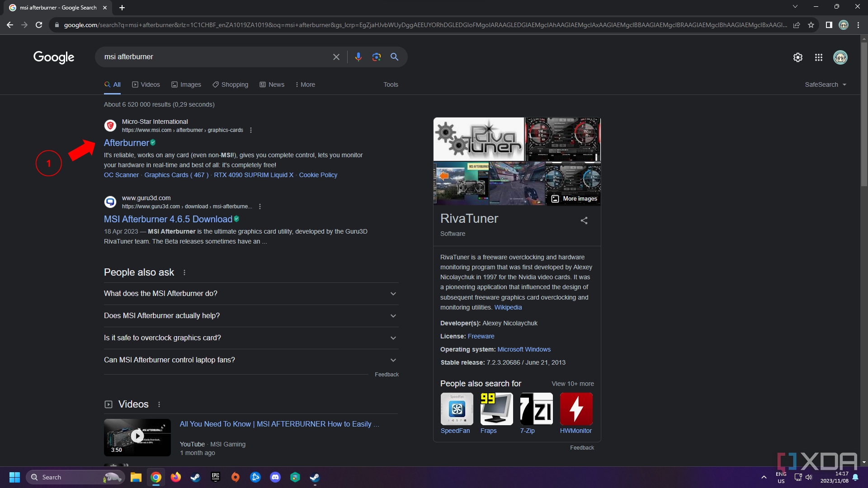Click the Google Search by image icon
This screenshot has width=868, height=488.
coord(376,56)
